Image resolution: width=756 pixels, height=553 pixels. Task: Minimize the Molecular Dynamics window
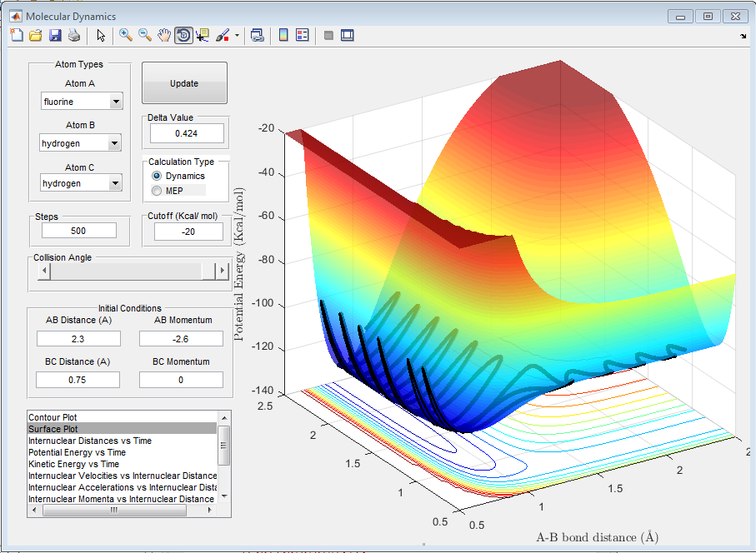(681, 17)
